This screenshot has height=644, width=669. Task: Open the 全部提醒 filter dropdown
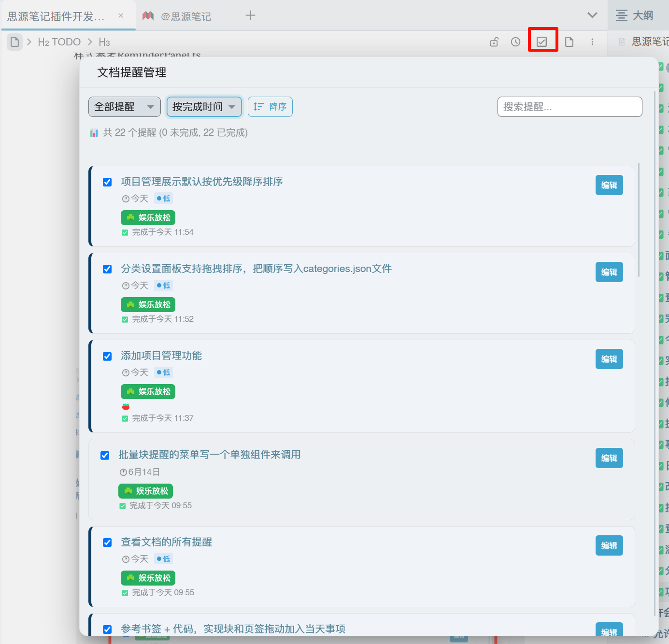(x=125, y=107)
